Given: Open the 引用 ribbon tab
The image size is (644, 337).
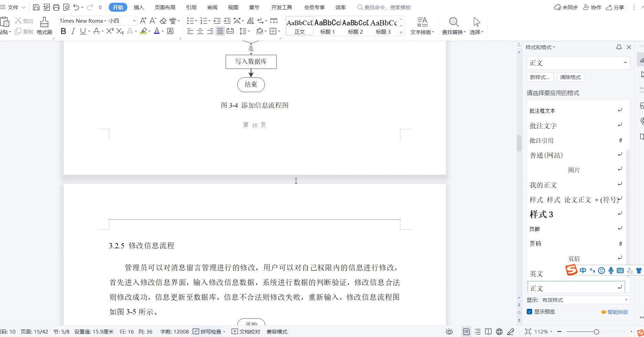Looking at the screenshot, I should [x=191, y=7].
